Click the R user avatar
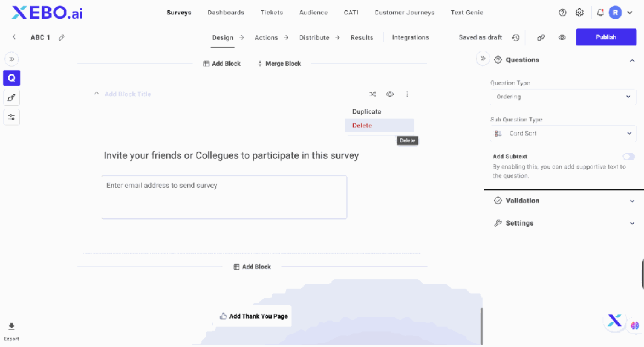The image size is (644, 347). [616, 13]
